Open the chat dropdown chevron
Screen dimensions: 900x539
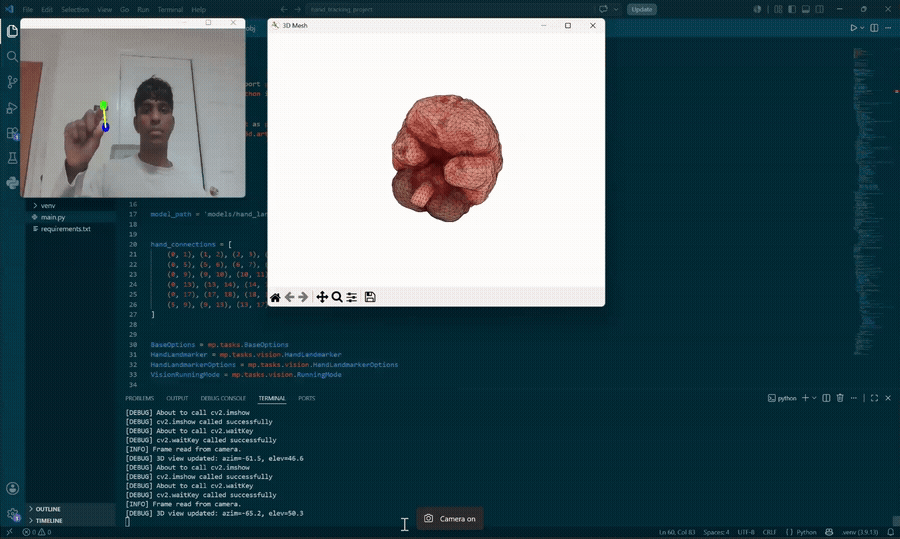click(x=616, y=9)
